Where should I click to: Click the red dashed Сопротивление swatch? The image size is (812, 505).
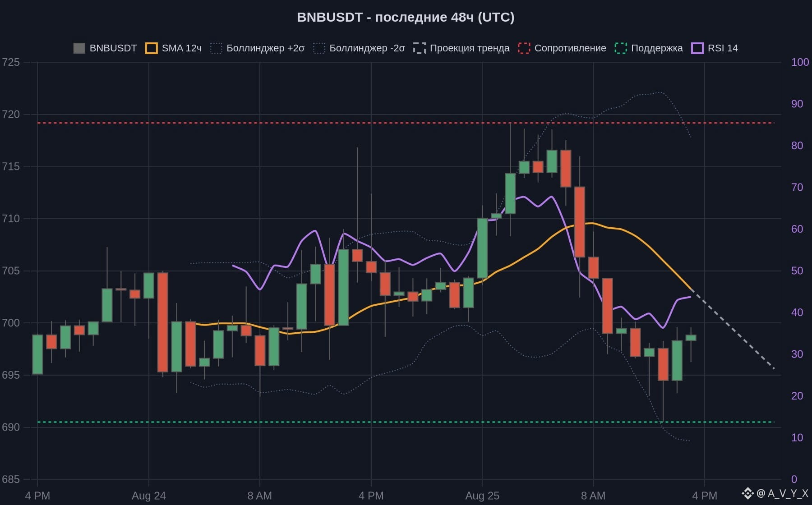(x=524, y=48)
